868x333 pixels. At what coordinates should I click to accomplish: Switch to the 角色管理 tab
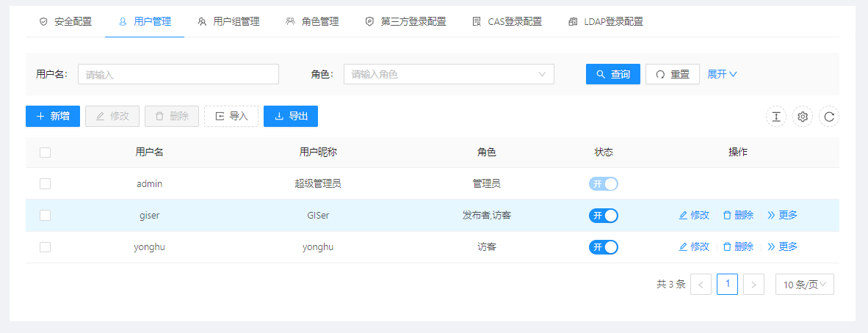tap(312, 22)
